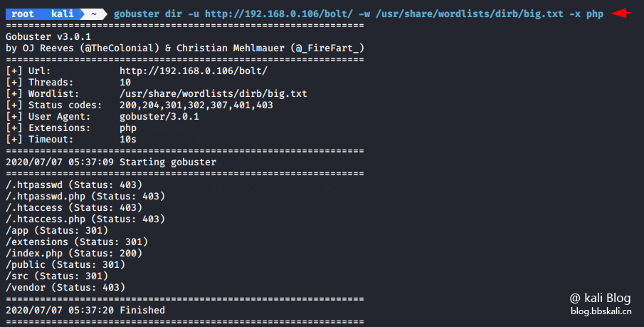The width and height of the screenshot is (644, 327).
Task: Click the /vendor status 403 result
Action: pos(65,287)
